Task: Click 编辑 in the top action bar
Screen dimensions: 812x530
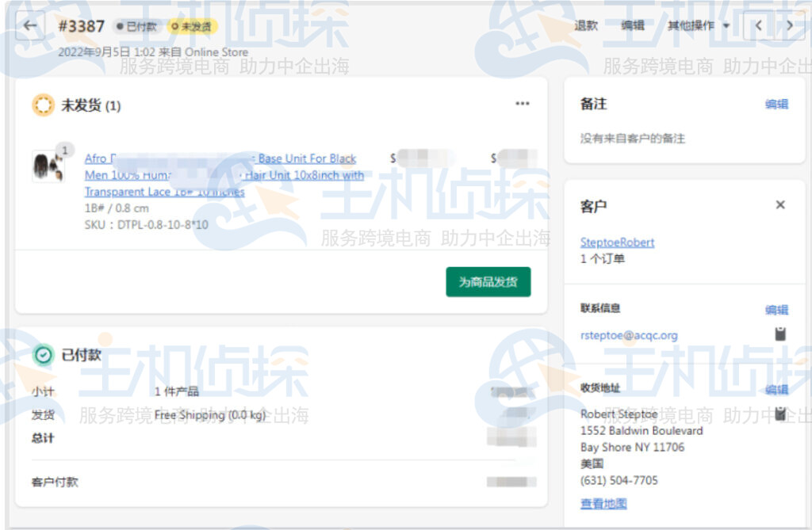Action: [x=632, y=25]
